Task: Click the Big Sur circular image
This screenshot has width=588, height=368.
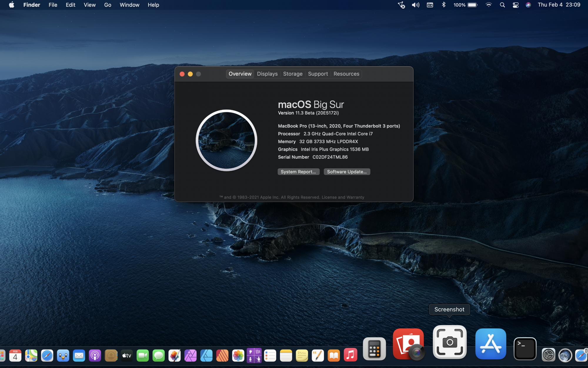Action: tap(226, 140)
